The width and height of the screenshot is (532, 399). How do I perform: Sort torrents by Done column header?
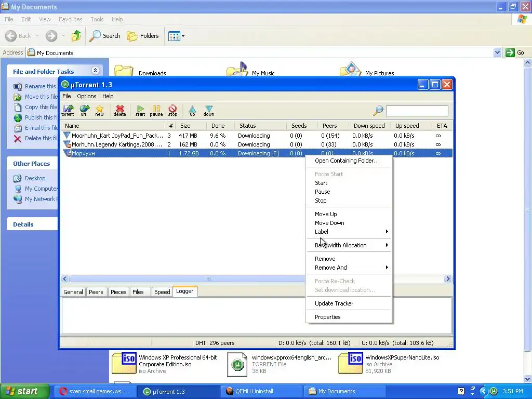(220, 126)
